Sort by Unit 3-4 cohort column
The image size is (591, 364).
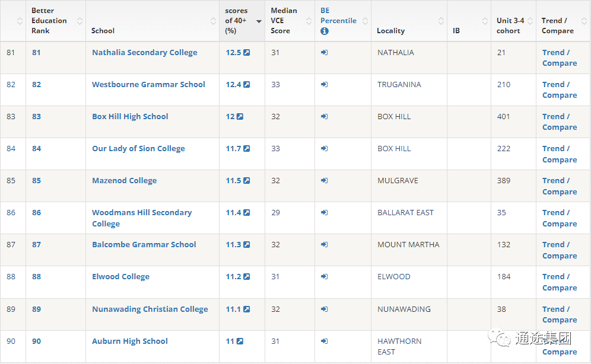click(x=530, y=21)
